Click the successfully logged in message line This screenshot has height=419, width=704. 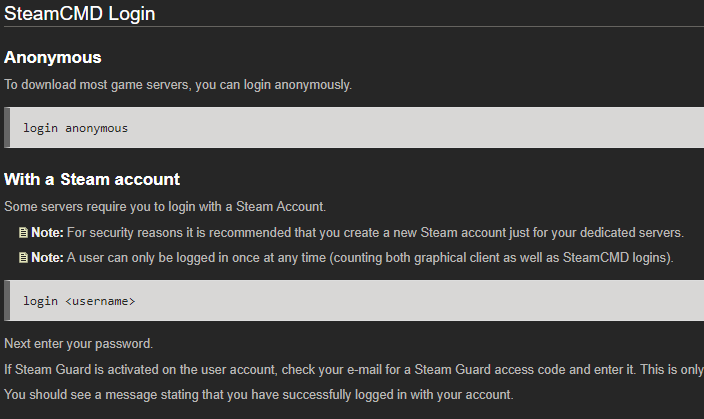(259, 395)
